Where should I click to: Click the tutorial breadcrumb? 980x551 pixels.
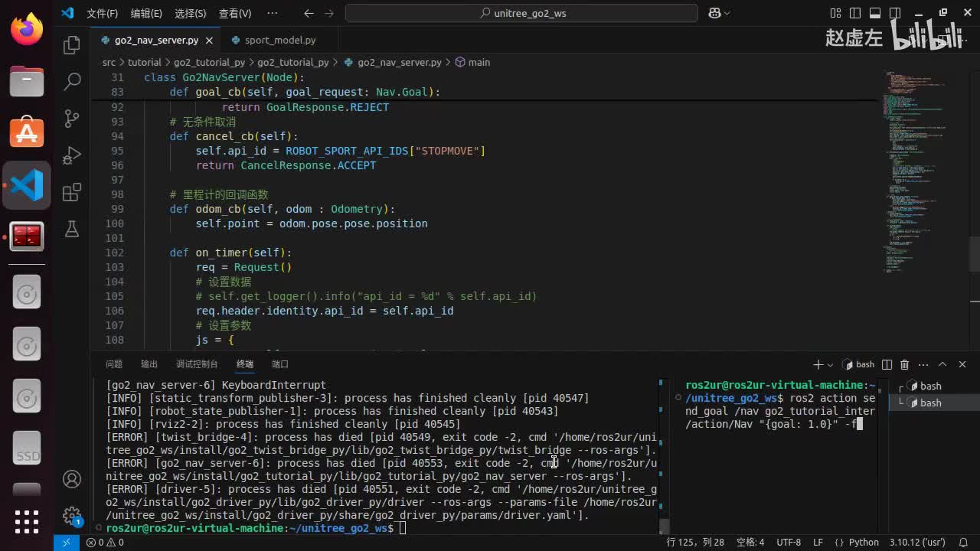[144, 62]
